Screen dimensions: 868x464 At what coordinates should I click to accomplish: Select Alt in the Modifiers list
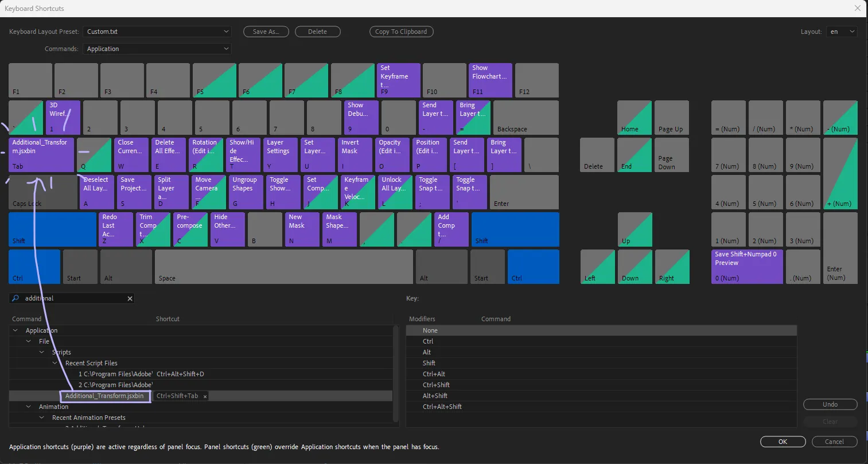[601, 352]
